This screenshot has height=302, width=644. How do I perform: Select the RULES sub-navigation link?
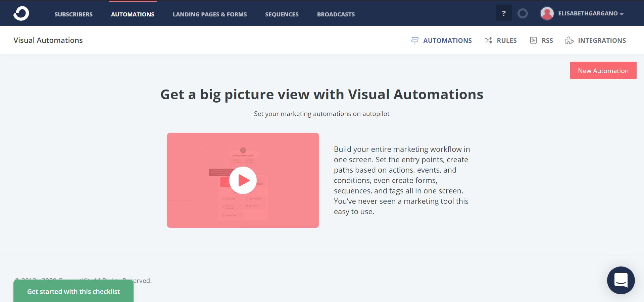pos(507,41)
